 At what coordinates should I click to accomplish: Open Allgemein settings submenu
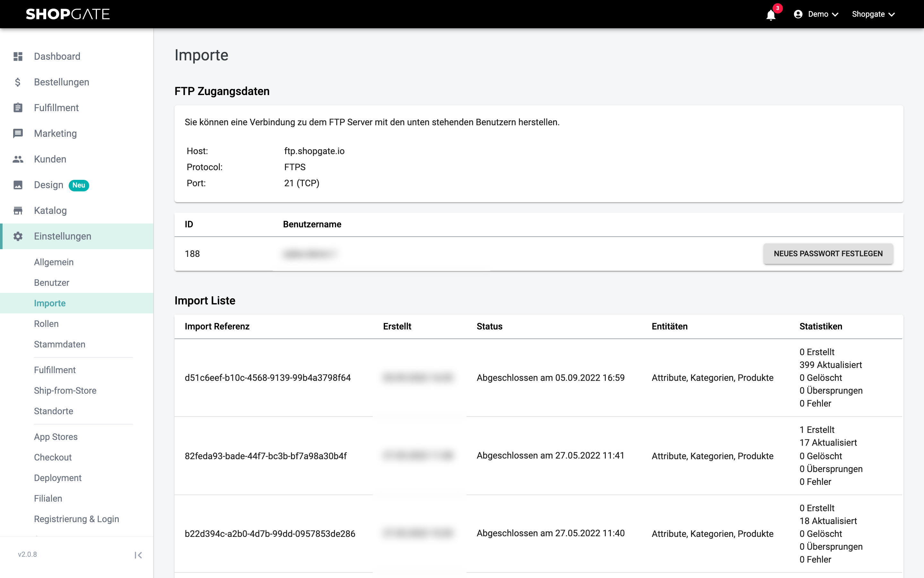pos(54,262)
